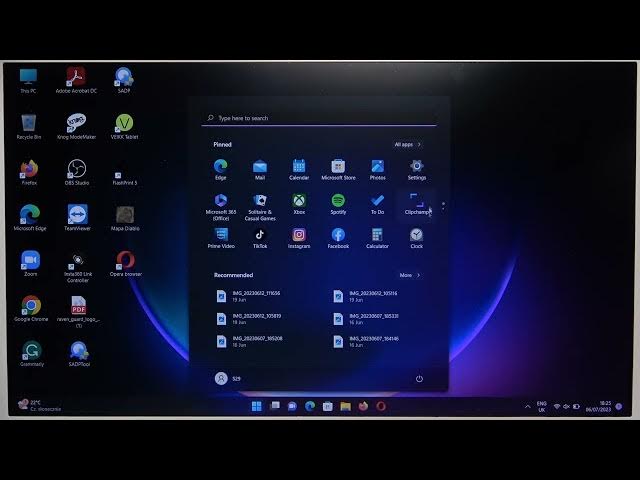Open Wi-Fi network tray icon
Viewport: 640px width, 480px height.
point(557,407)
